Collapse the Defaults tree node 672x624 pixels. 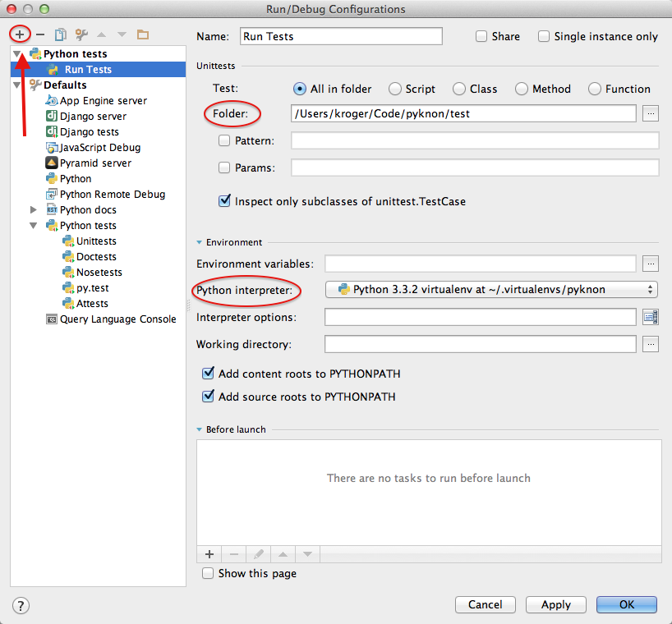[x=17, y=85]
